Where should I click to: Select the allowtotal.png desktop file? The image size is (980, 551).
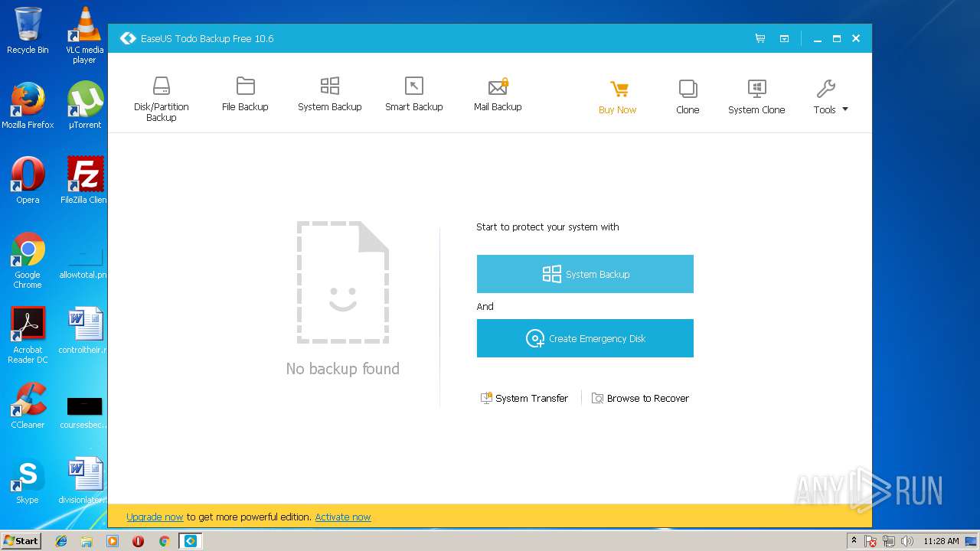coord(84,260)
